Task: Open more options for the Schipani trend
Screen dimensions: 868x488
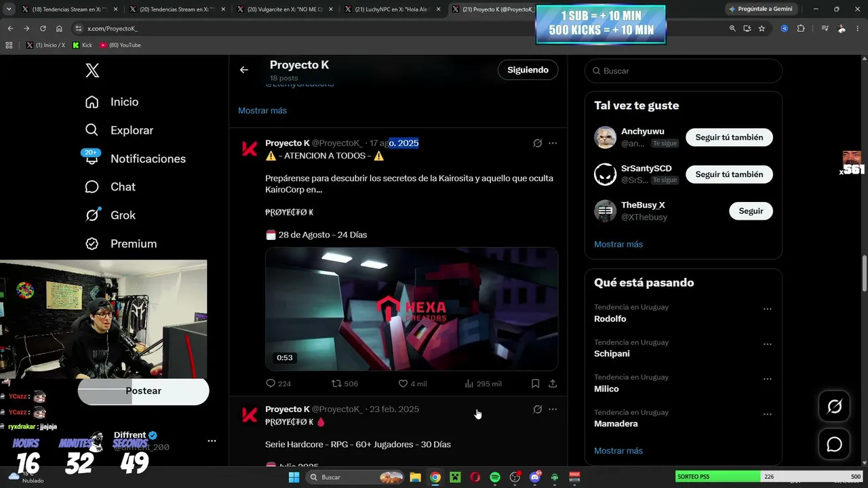Action: (767, 344)
